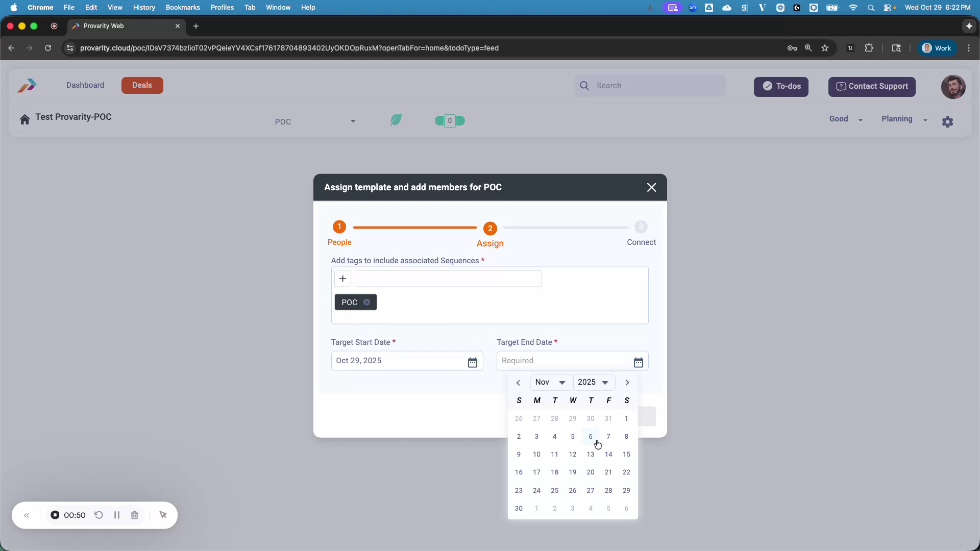Delete the recording via trash icon

tap(134, 515)
